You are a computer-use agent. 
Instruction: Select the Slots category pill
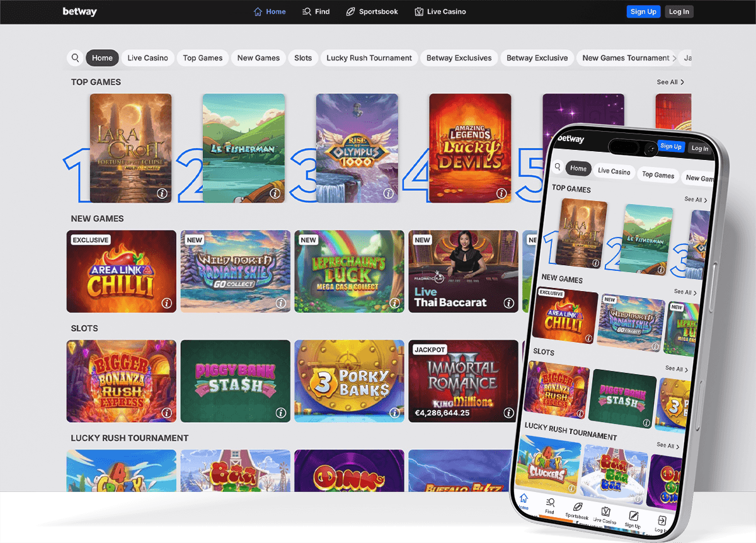click(x=303, y=58)
